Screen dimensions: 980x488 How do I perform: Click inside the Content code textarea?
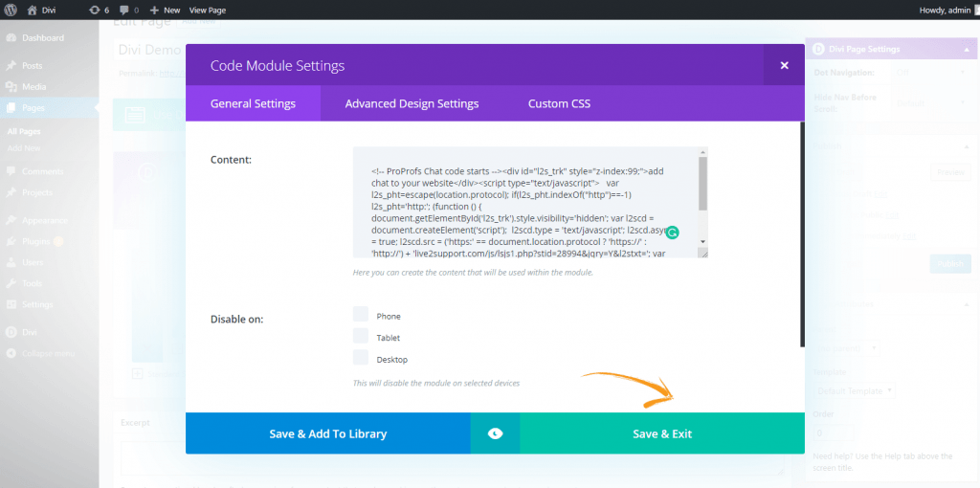tap(525, 203)
